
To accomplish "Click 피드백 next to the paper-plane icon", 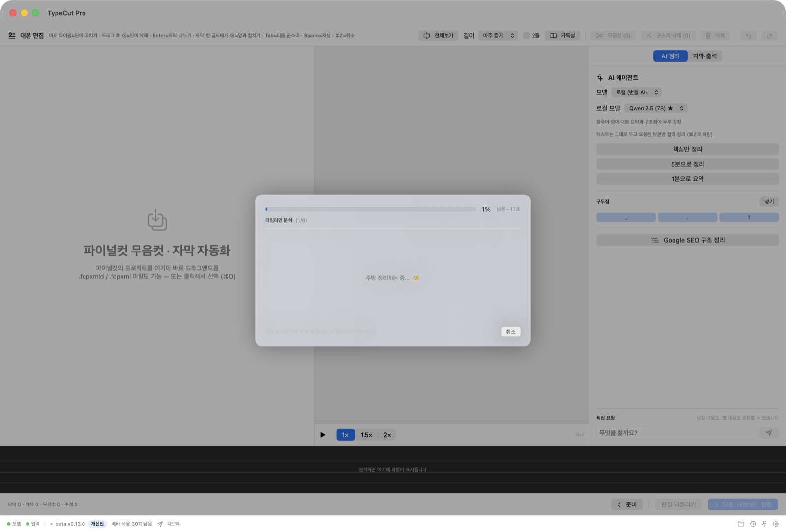I will 173,524.
